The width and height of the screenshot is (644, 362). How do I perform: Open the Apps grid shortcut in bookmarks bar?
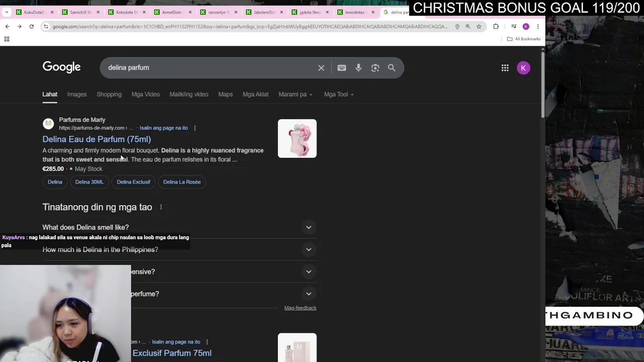(7, 39)
